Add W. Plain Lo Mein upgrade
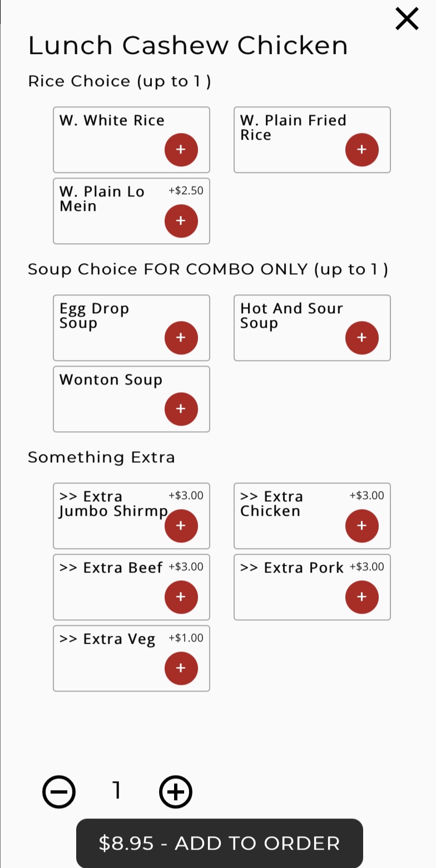Image resolution: width=436 pixels, height=868 pixels. point(181,221)
